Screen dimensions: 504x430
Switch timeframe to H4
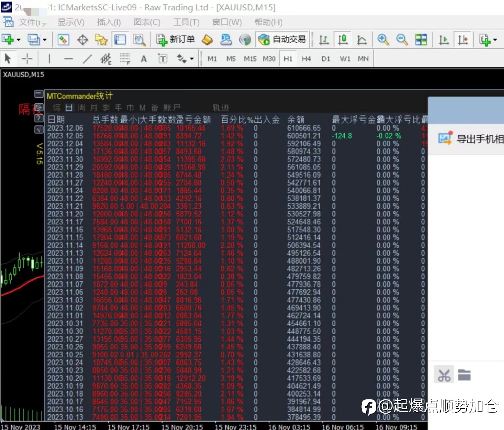(306, 59)
